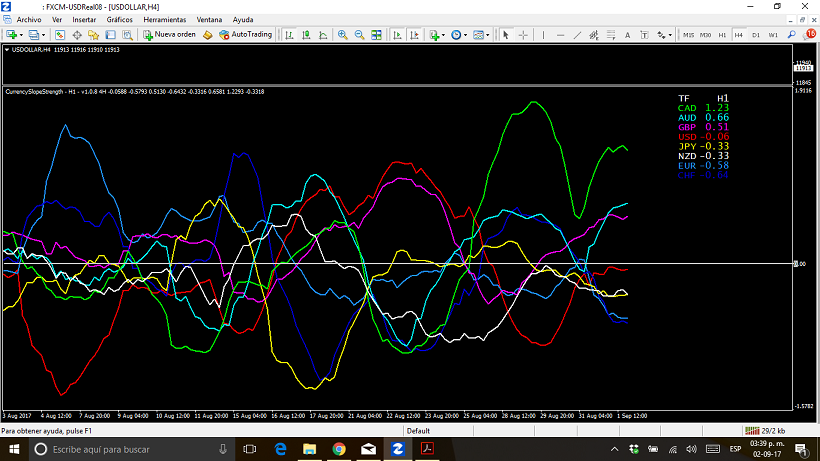The width and height of the screenshot is (820, 461).
Task: Switch the chart to M15 timeframe
Action: click(689, 35)
